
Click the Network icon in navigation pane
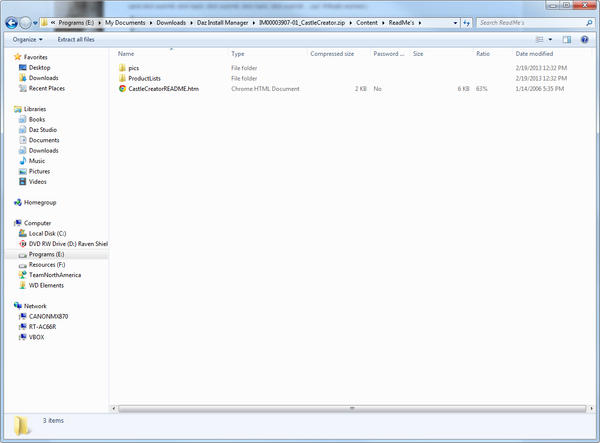pyautogui.click(x=18, y=306)
